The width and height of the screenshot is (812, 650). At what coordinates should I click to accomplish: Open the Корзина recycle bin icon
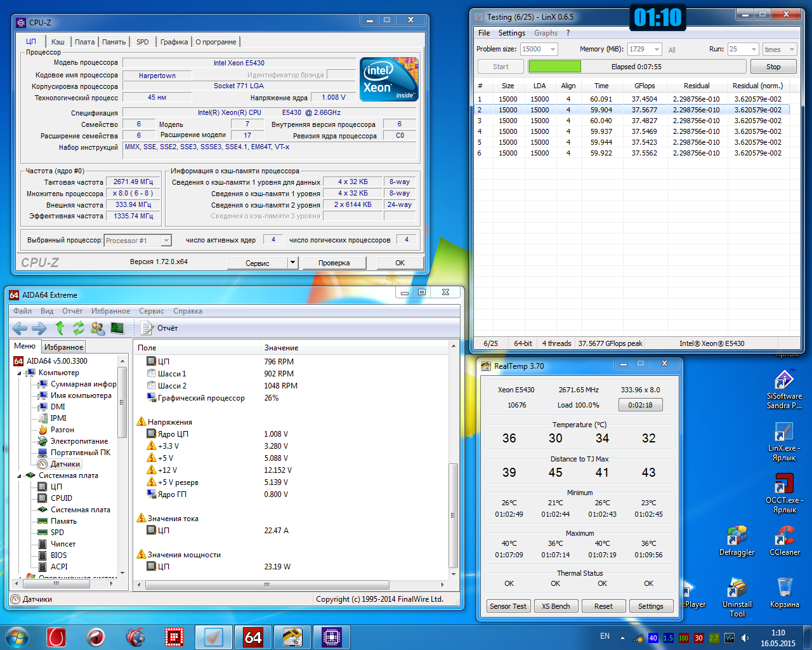click(785, 592)
